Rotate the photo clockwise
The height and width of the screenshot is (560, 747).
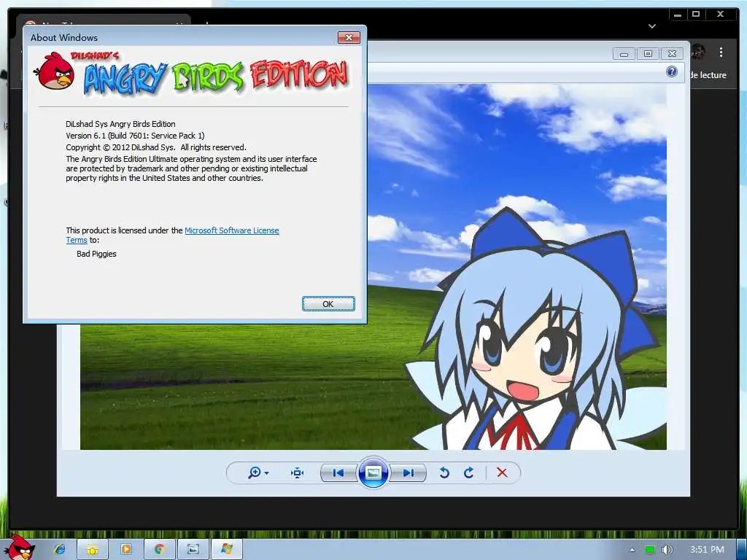tap(469, 472)
